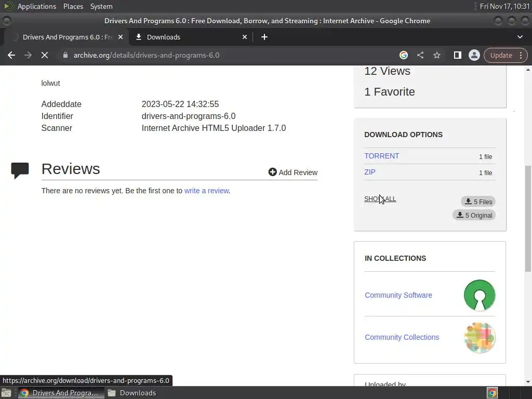Screen dimensions: 532x399
Task: Click the write a review link
Action: pos(206,191)
